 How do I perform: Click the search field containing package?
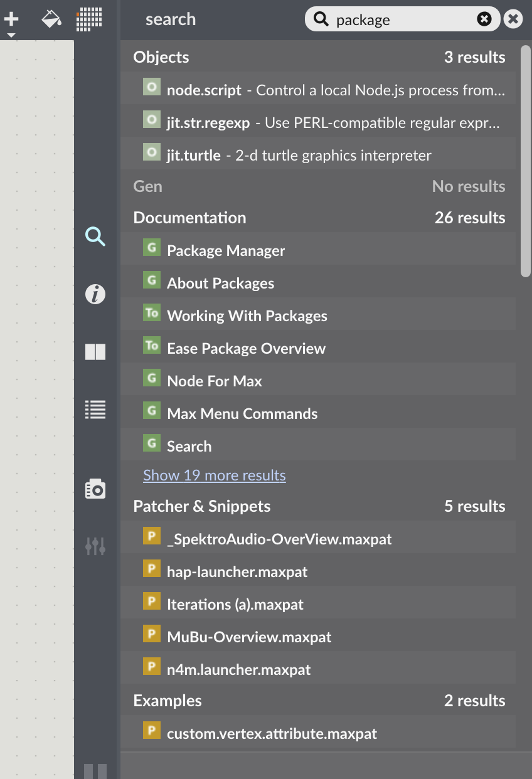[402, 19]
